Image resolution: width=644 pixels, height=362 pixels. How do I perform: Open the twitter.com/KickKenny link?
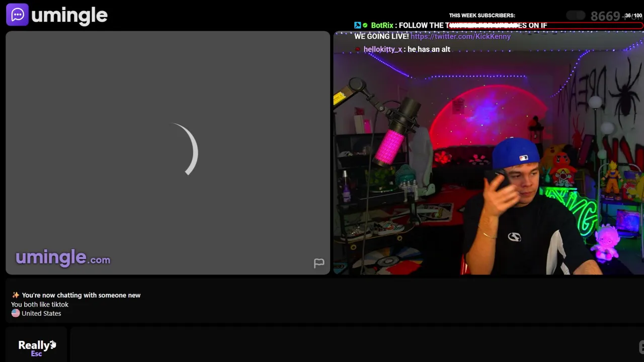(x=460, y=36)
